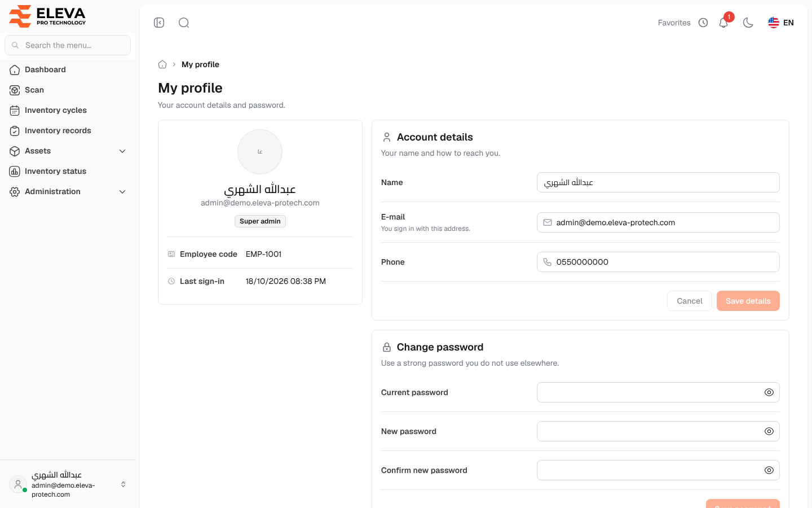This screenshot has width=812, height=508.
Task: Expand the Assets submenu chevron
Action: (122, 151)
